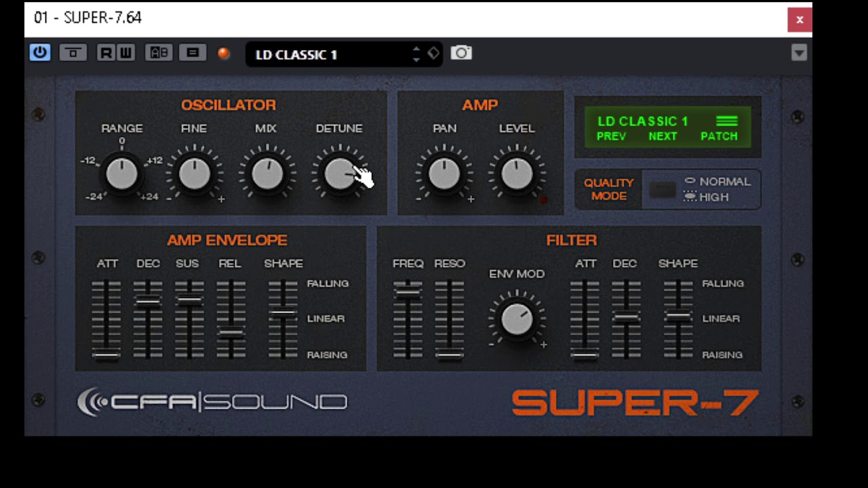Click the Filter FREQ slider handle
This screenshot has height=488, width=868.
[x=408, y=293]
